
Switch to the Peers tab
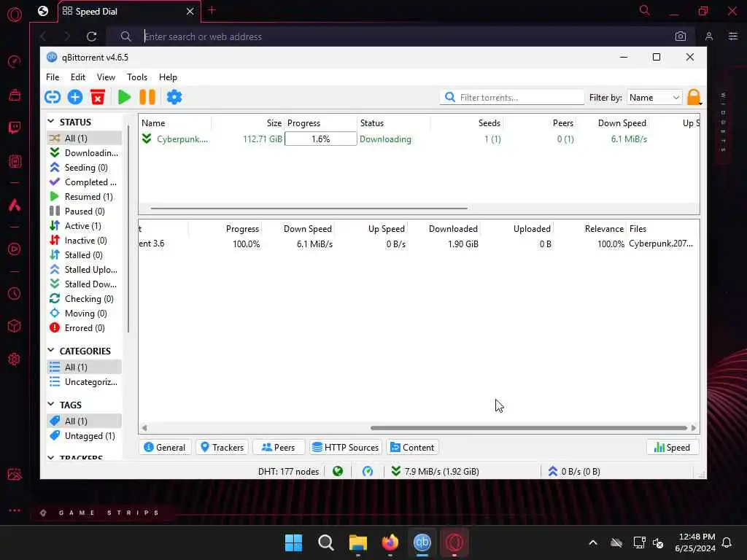tap(278, 448)
